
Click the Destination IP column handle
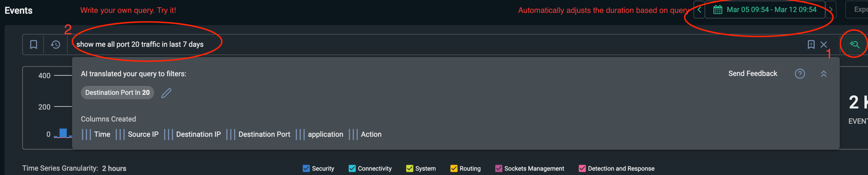(x=168, y=134)
